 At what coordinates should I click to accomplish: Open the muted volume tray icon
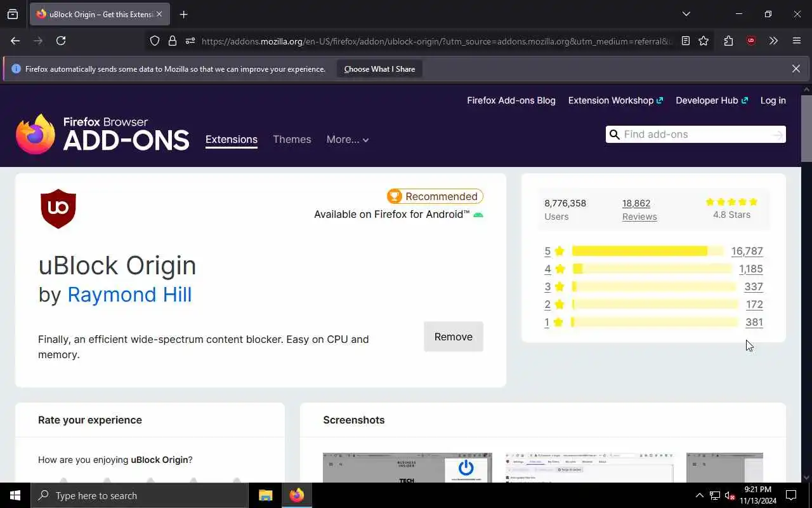(x=730, y=495)
